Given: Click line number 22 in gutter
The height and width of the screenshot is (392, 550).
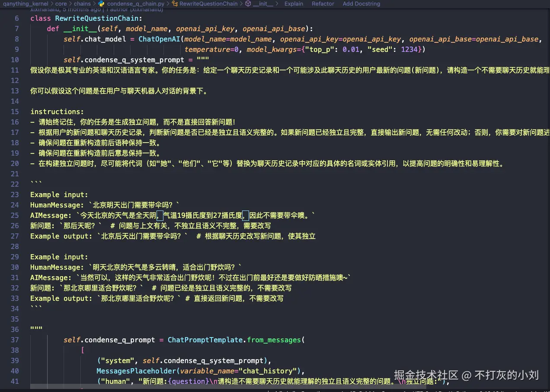Looking at the screenshot, I should (x=15, y=185).
